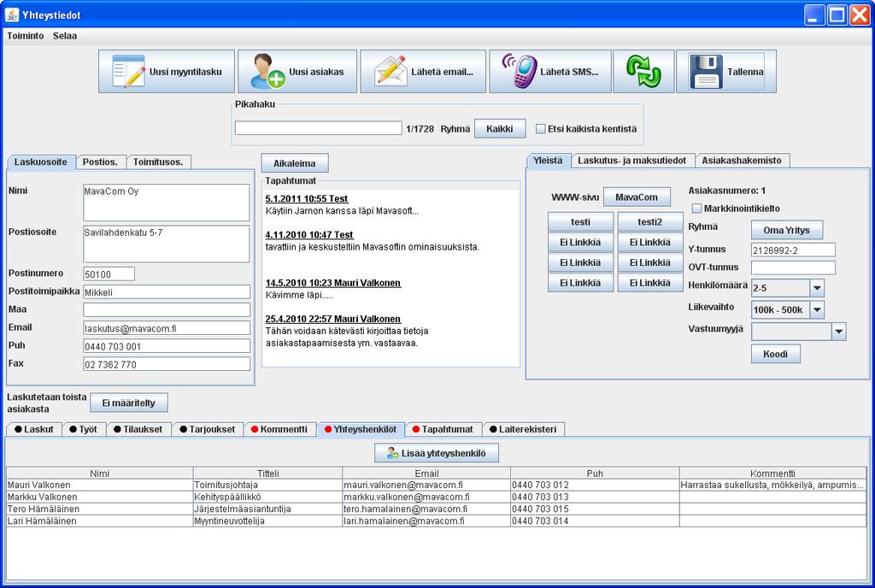Toggle the Markkinointikielto checkbox
This screenshot has height=588, width=875.
696,209
